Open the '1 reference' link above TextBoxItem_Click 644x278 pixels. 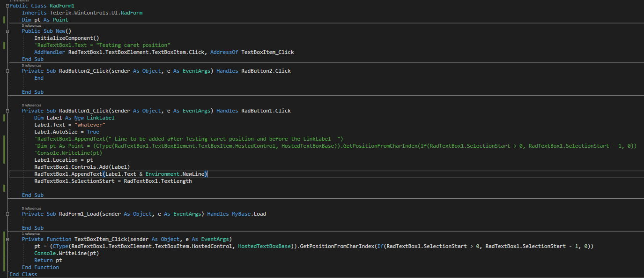click(x=31, y=233)
